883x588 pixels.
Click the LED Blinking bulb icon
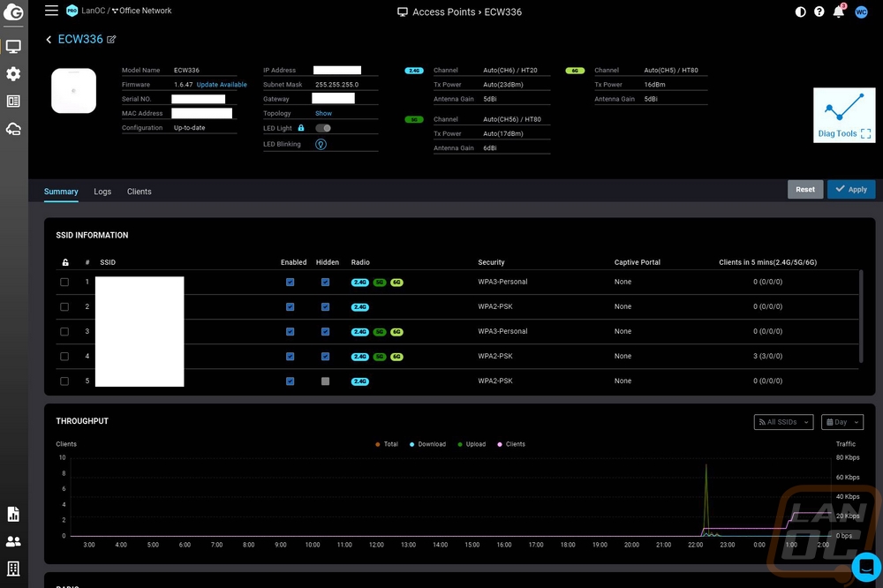(x=321, y=144)
